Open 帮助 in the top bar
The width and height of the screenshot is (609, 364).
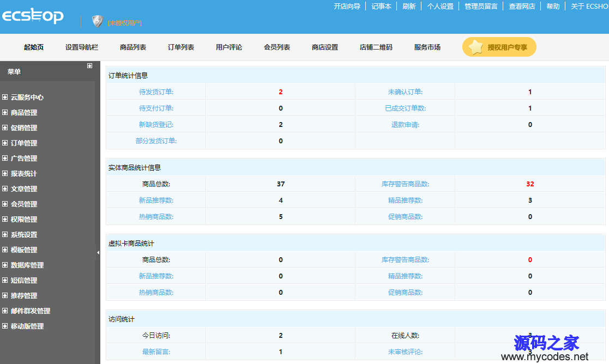[553, 6]
